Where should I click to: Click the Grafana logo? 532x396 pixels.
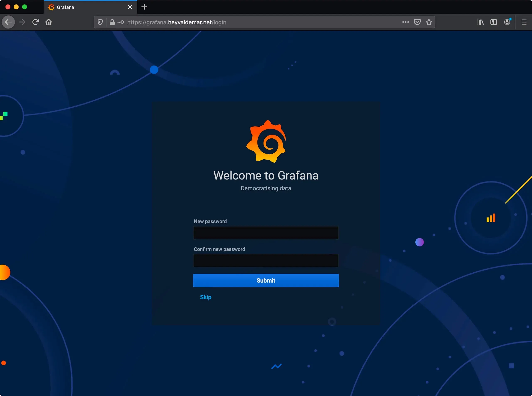[266, 141]
